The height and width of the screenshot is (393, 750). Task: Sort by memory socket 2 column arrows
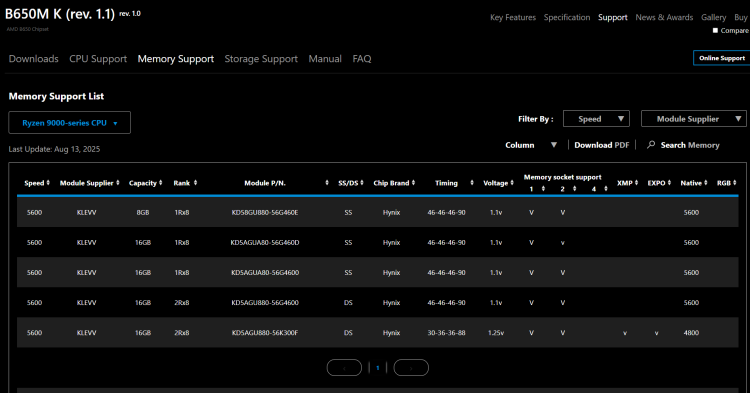coord(574,189)
